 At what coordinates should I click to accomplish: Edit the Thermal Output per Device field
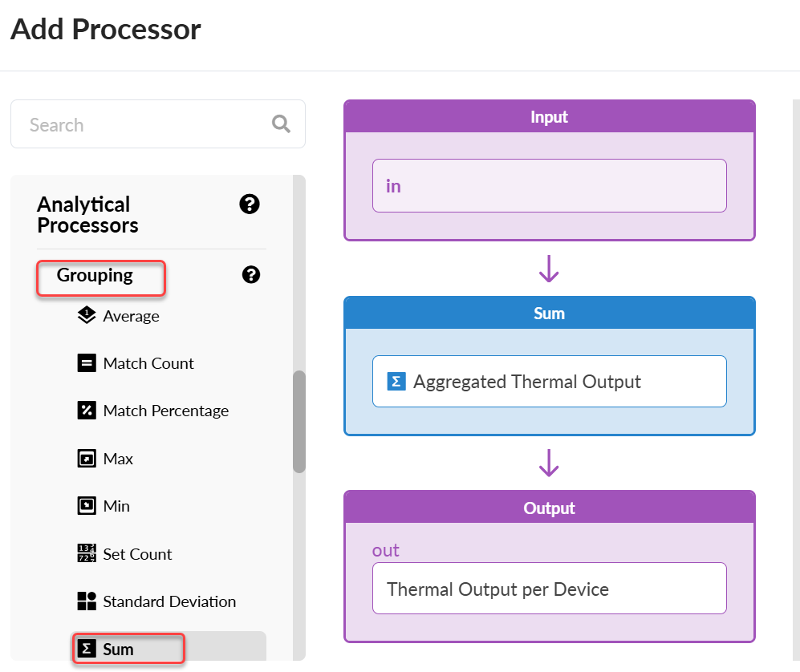pyautogui.click(x=549, y=589)
